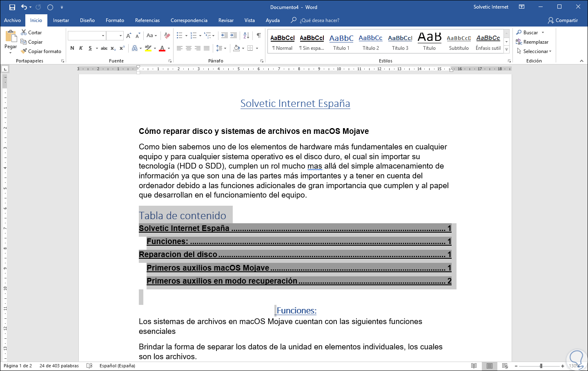Sort the selection alphabetically
The height and width of the screenshot is (371, 588).
[x=246, y=36]
